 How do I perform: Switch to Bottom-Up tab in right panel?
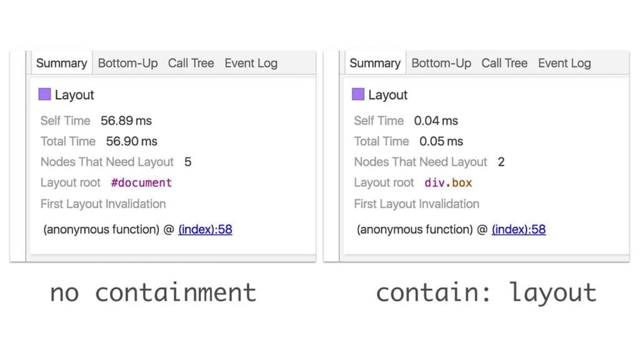(x=441, y=63)
